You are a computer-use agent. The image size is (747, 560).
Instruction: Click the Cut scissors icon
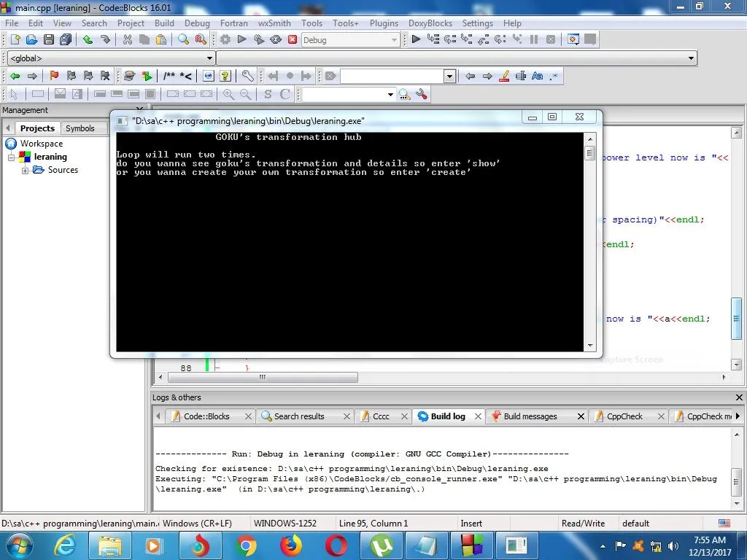[127, 39]
